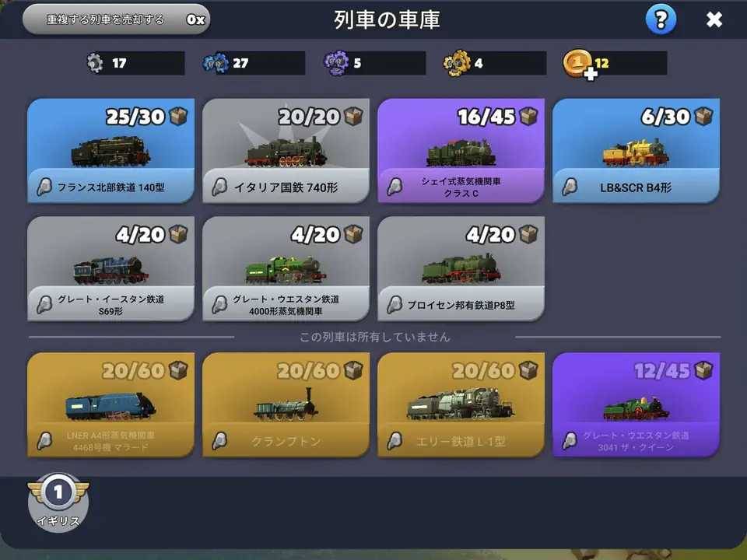Select the プロイセン邦有鉄道P8型 train card
Viewport: 747px width, 560px height.
tap(461, 268)
